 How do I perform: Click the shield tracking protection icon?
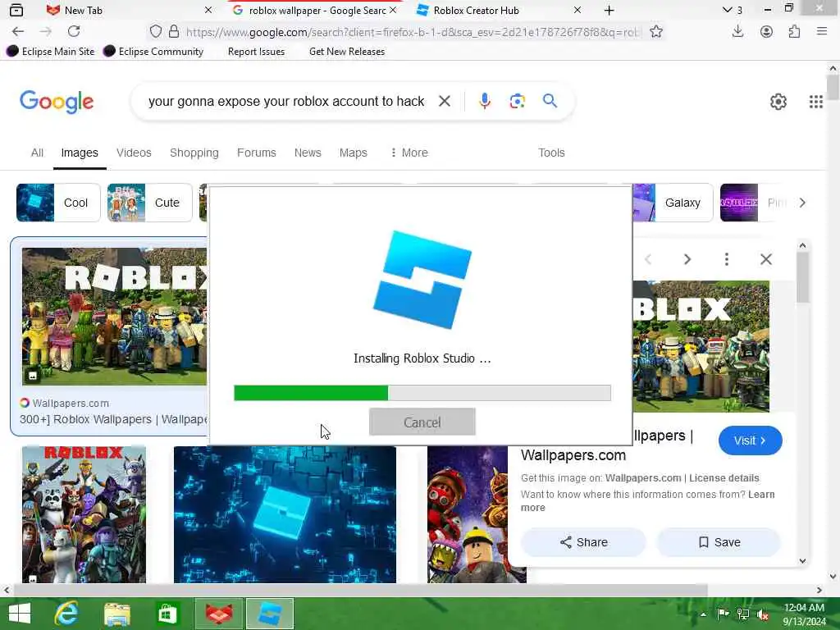point(155,32)
